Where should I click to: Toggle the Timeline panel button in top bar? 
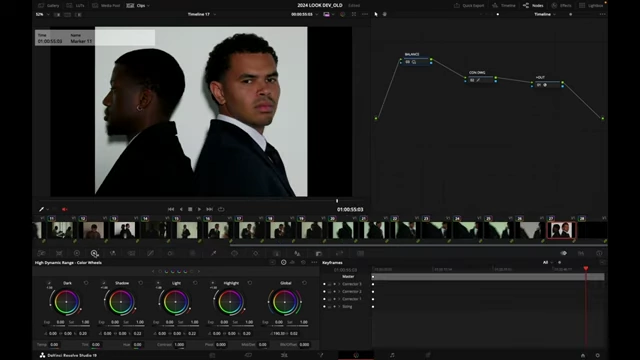point(504,5)
